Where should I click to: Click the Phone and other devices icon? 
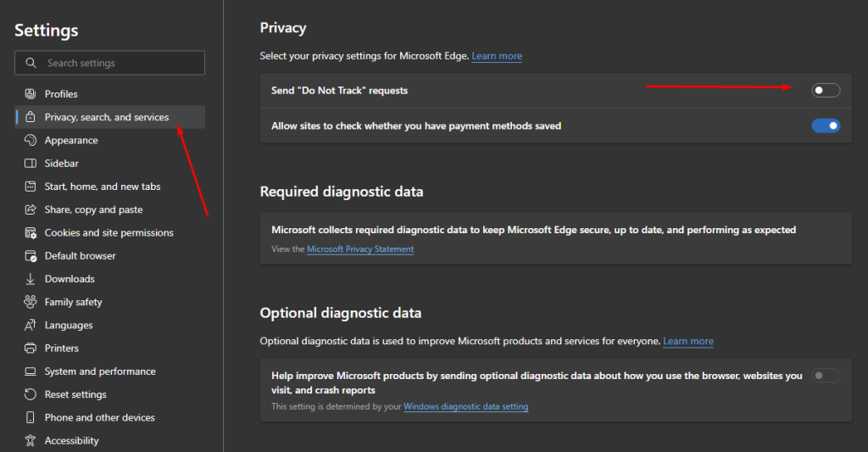[x=31, y=418]
